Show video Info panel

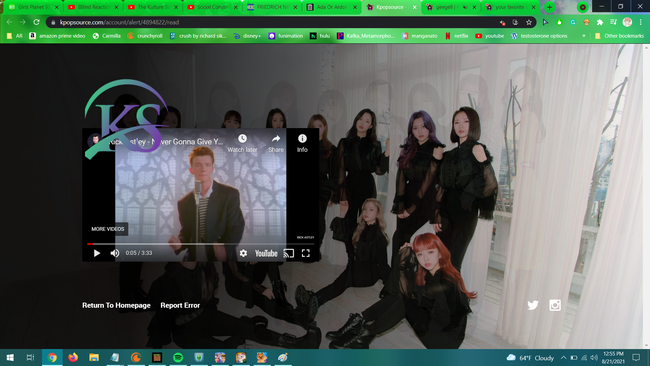click(x=302, y=143)
